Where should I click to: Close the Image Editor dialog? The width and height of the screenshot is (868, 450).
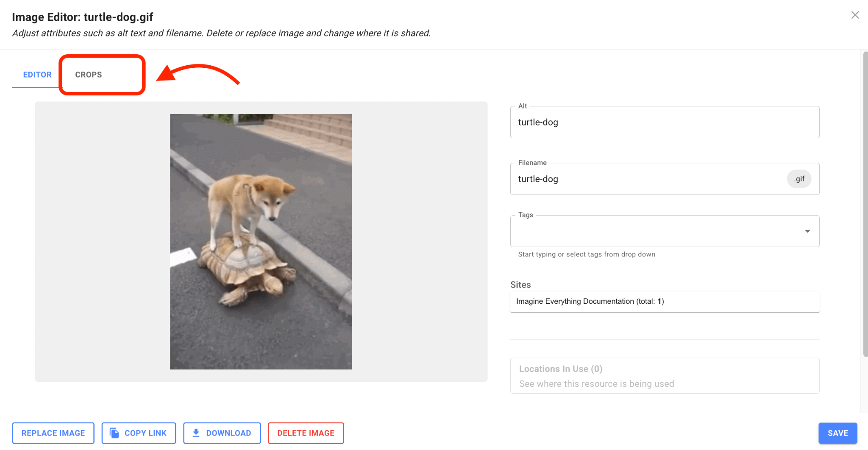(x=855, y=15)
